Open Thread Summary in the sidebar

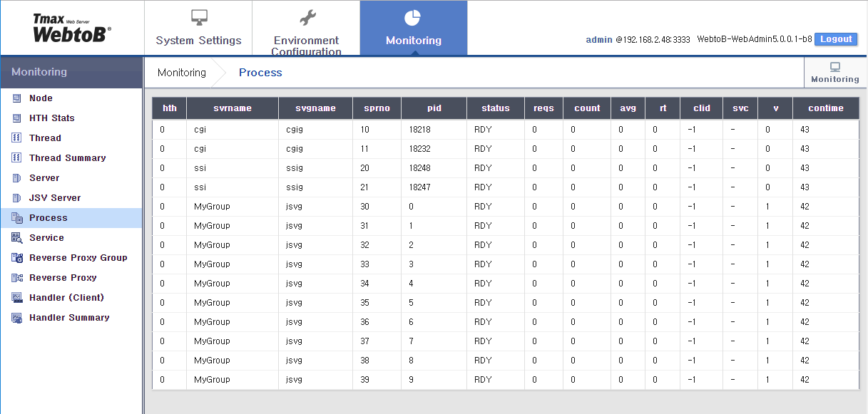pyautogui.click(x=71, y=158)
